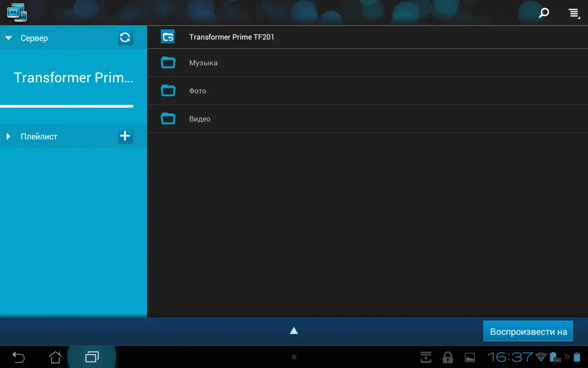Click the Воспроизвести на button

528,331
